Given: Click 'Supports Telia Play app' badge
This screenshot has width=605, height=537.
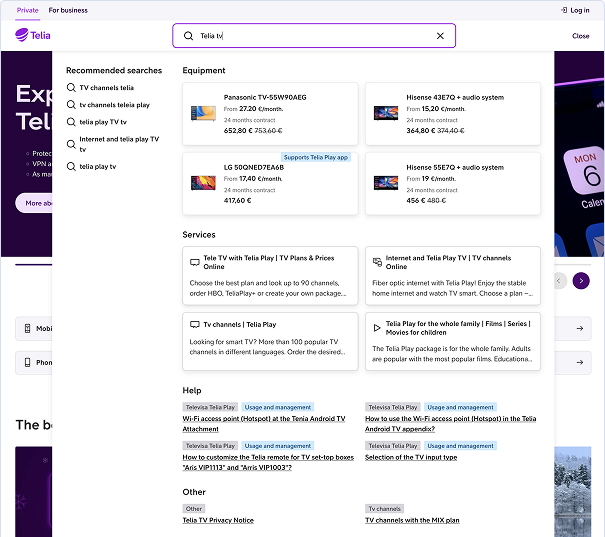Looking at the screenshot, I should click(x=316, y=157).
